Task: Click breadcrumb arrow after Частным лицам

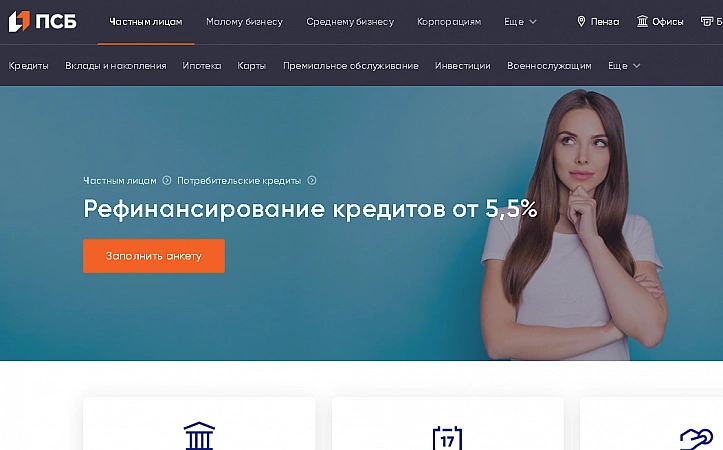Action: (x=167, y=180)
